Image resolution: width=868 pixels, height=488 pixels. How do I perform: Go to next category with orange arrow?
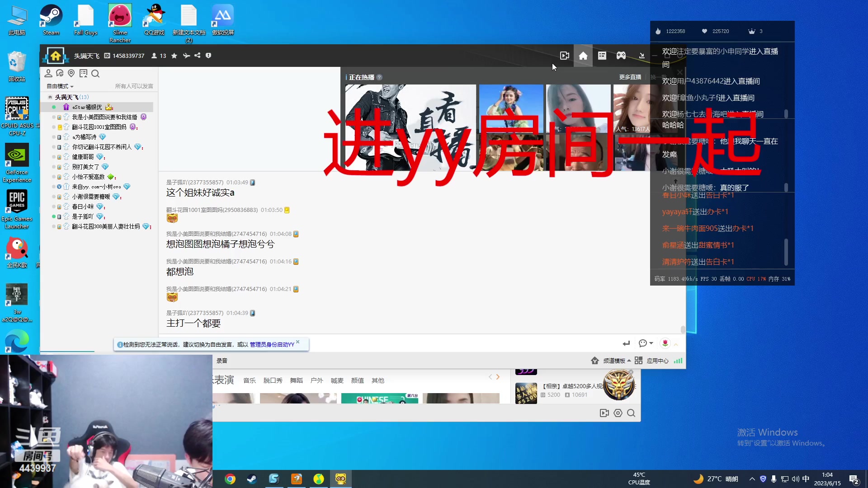pyautogui.click(x=498, y=377)
